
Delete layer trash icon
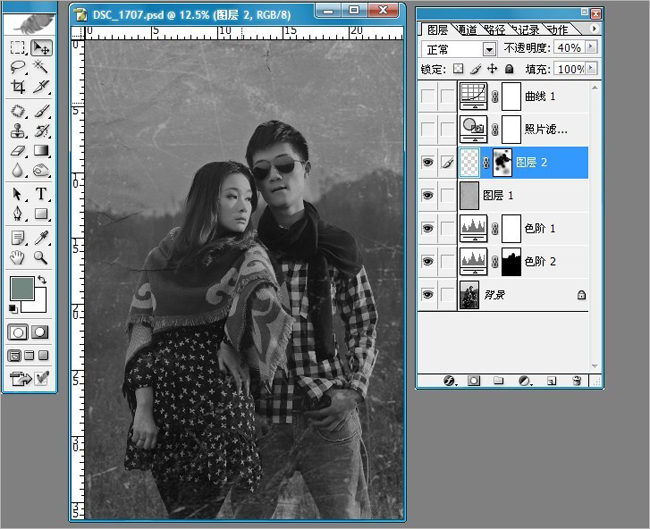[577, 381]
